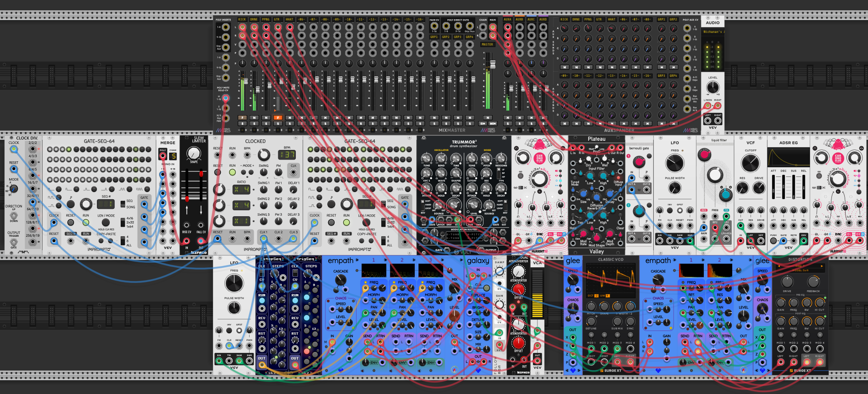
Task: Open the Audio module device display
Action: point(713,32)
